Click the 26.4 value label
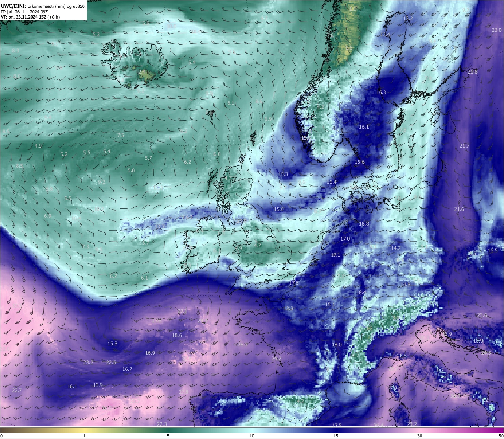 pos(378,425)
